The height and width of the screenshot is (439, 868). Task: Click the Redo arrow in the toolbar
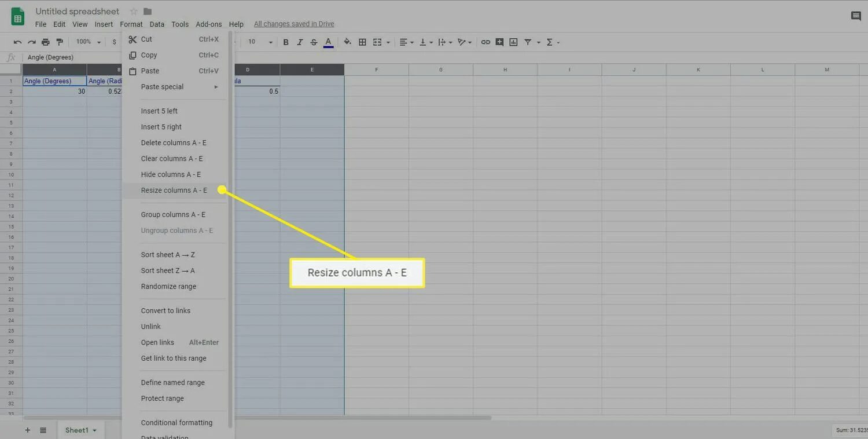(31, 42)
